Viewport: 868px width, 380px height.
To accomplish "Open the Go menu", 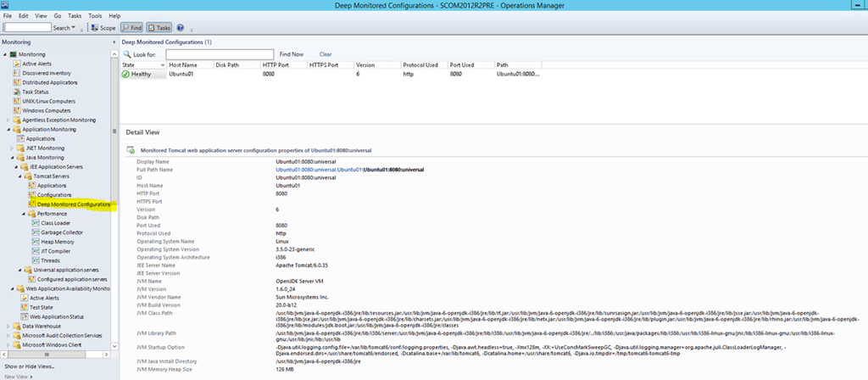I will (x=58, y=16).
